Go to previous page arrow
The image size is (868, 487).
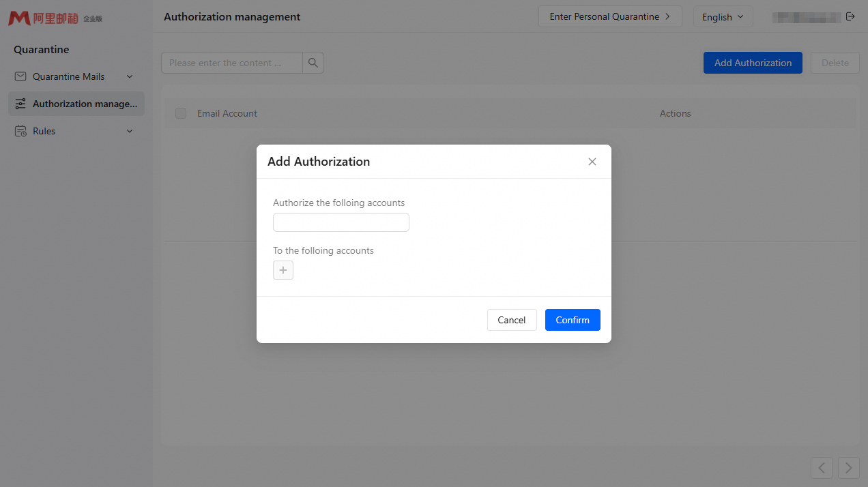tap(822, 467)
